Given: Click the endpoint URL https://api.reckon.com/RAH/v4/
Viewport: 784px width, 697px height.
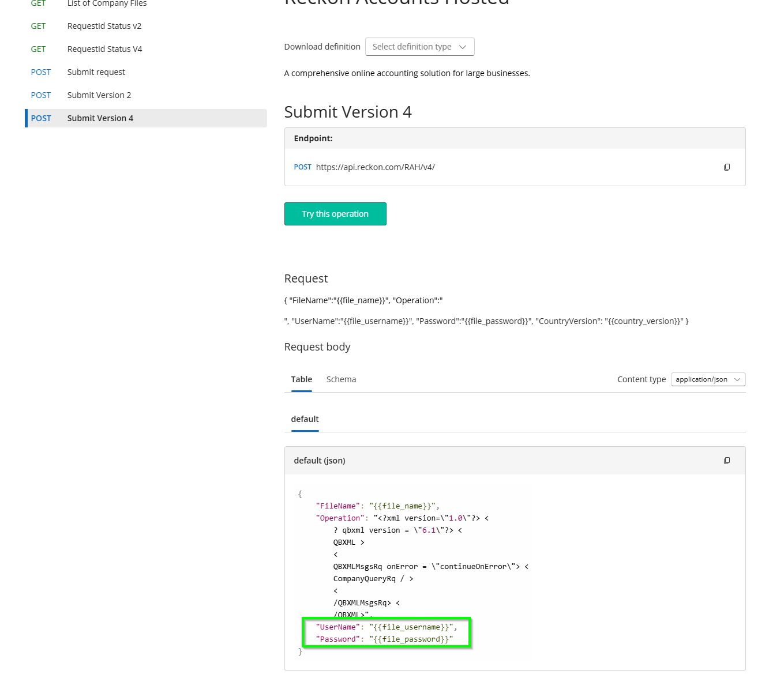Looking at the screenshot, I should tap(375, 167).
